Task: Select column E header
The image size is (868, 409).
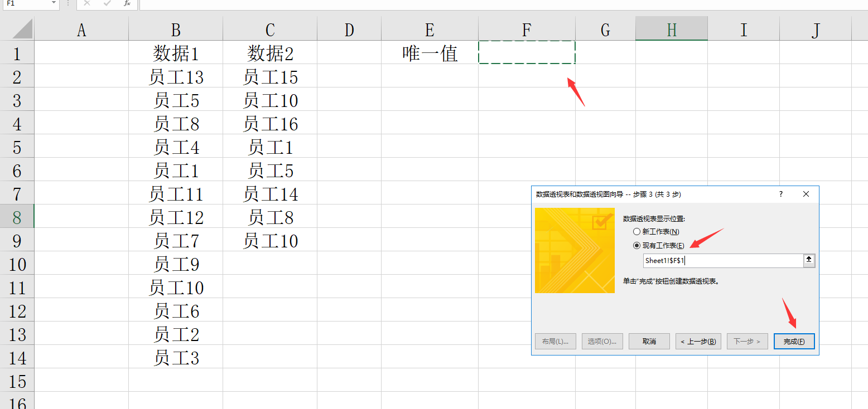Action: point(430,30)
